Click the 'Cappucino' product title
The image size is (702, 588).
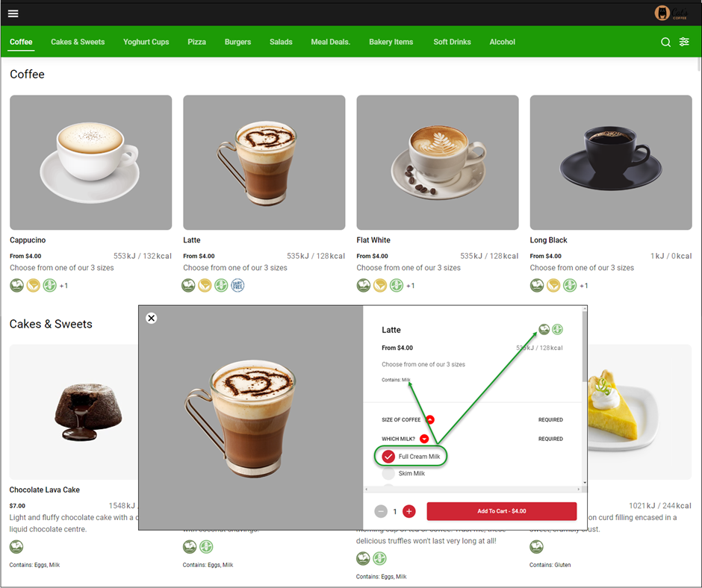tap(28, 240)
